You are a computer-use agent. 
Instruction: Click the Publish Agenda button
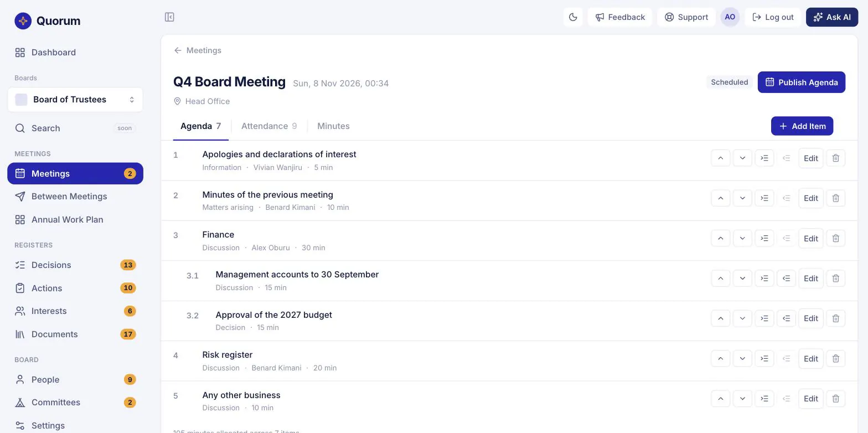coord(802,83)
